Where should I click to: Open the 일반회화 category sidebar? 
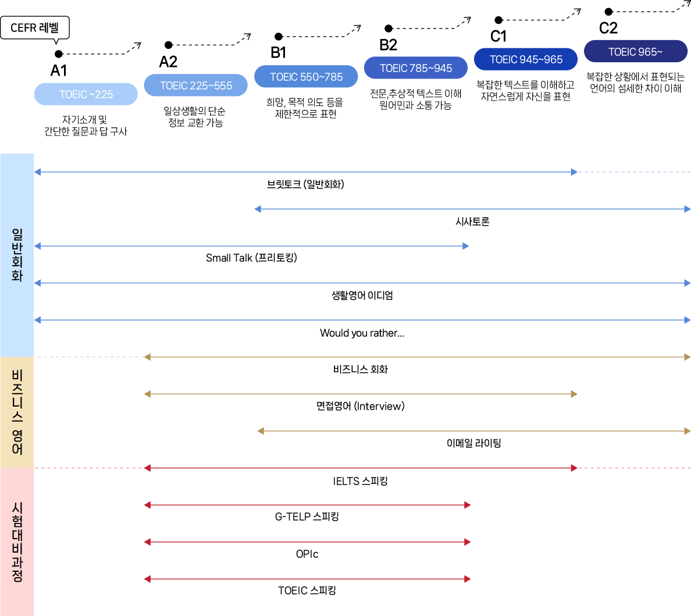(x=17, y=255)
